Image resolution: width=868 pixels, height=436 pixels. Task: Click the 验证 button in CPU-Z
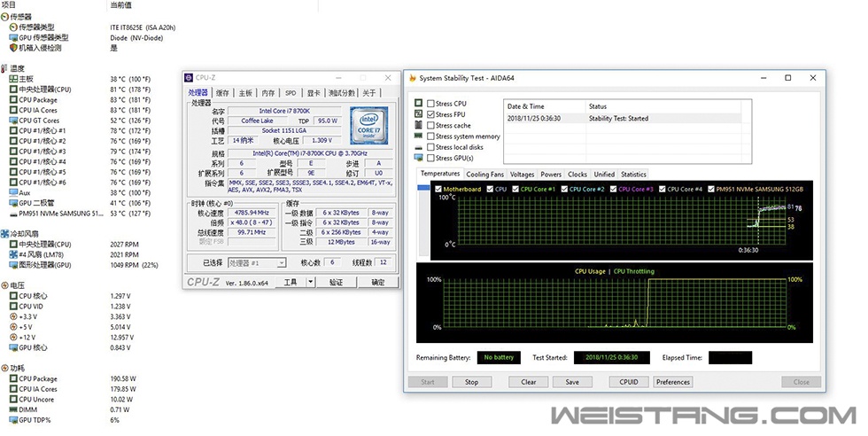point(336,282)
